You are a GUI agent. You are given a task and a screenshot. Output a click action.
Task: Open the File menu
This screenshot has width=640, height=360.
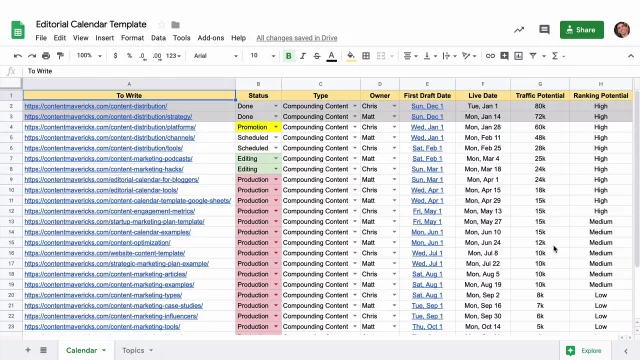pos(41,38)
